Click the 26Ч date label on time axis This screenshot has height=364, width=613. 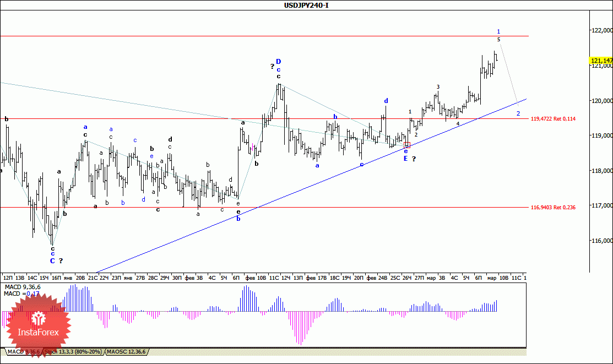tap(407, 278)
